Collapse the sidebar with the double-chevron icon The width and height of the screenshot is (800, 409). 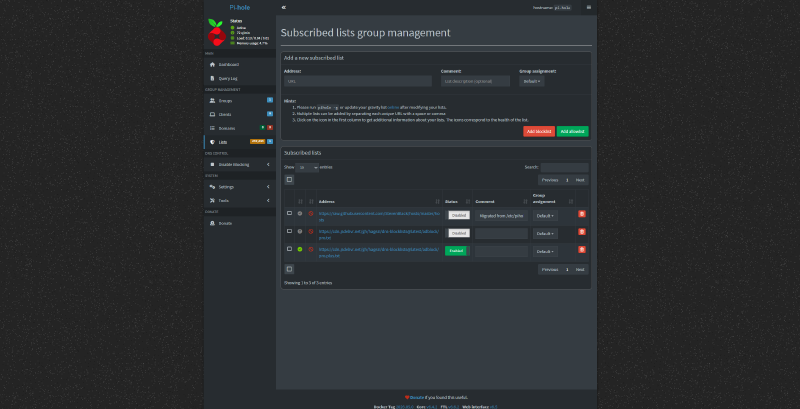click(284, 8)
